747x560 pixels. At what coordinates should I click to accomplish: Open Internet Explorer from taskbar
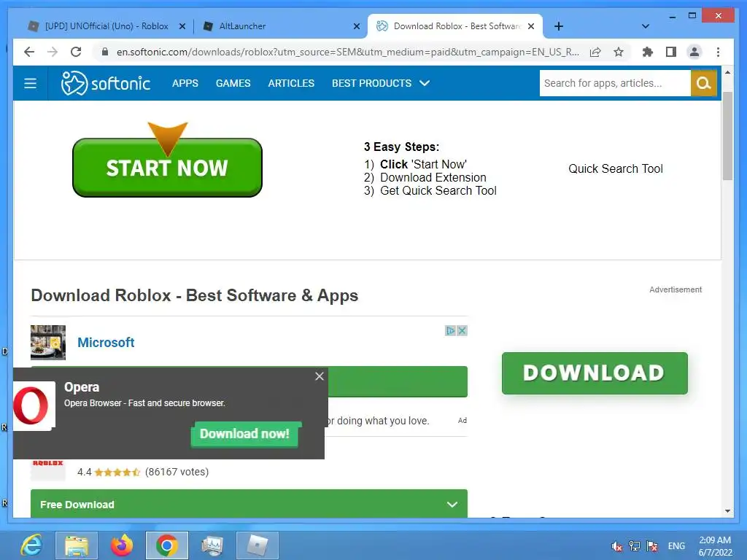[x=31, y=545]
